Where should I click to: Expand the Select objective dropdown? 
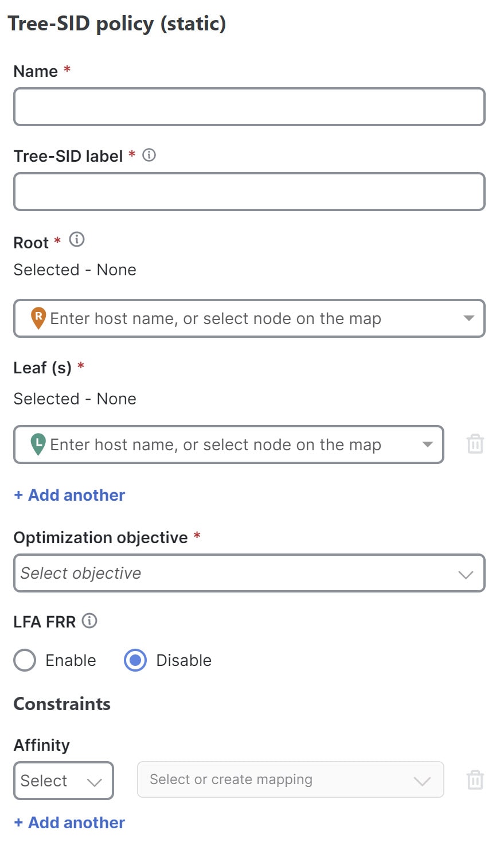pyautogui.click(x=466, y=574)
